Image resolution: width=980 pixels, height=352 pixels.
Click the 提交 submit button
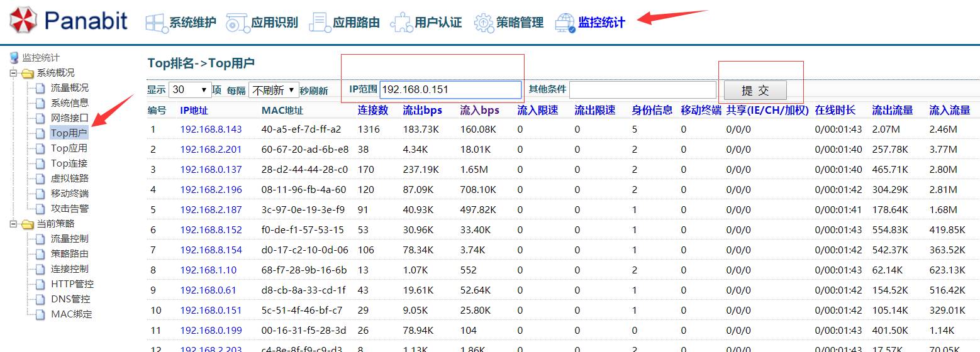pos(755,91)
